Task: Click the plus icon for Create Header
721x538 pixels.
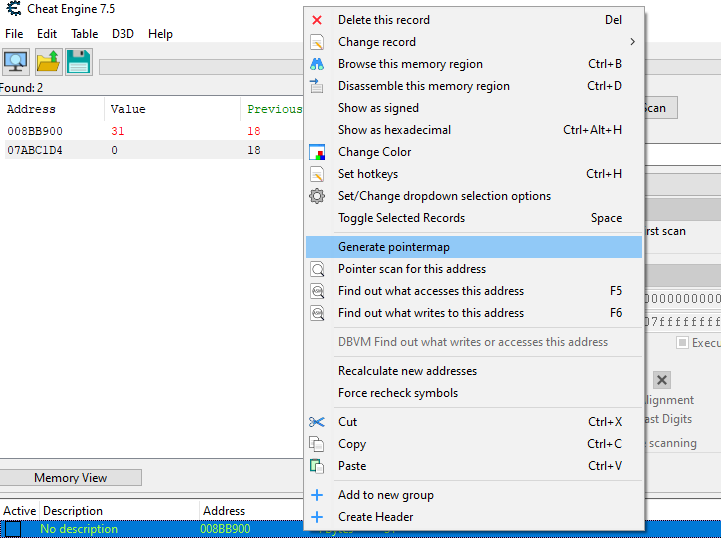Action: [x=317, y=517]
